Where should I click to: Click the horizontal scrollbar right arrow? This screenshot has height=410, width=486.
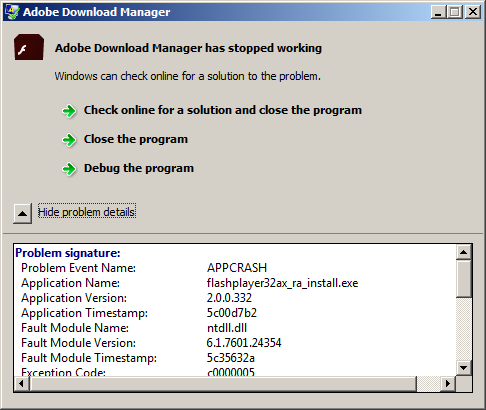pos(448,383)
